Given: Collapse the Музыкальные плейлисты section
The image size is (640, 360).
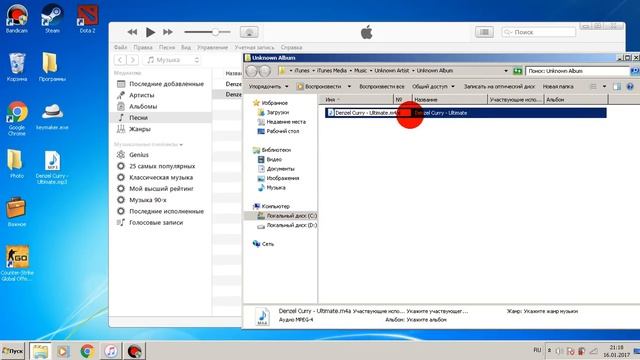Looking at the screenshot, I should [181, 144].
